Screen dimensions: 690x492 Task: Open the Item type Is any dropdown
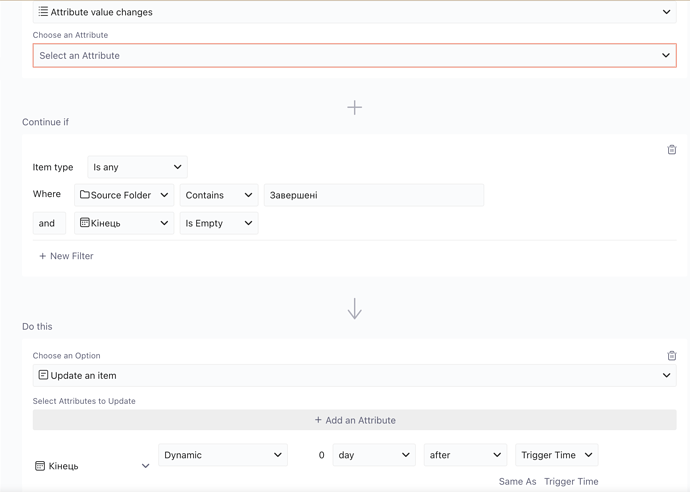pyautogui.click(x=137, y=167)
